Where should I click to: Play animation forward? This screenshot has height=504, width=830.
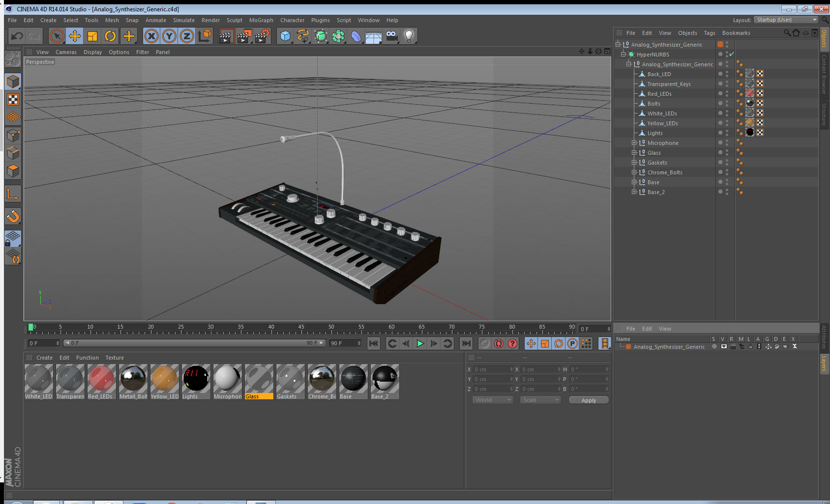coord(420,343)
